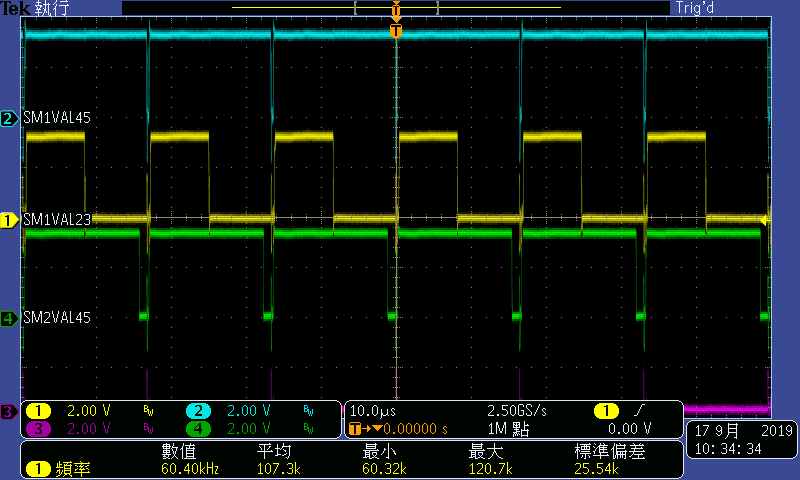Click the 數值 column header
The height and width of the screenshot is (480, 800).
pos(179,451)
